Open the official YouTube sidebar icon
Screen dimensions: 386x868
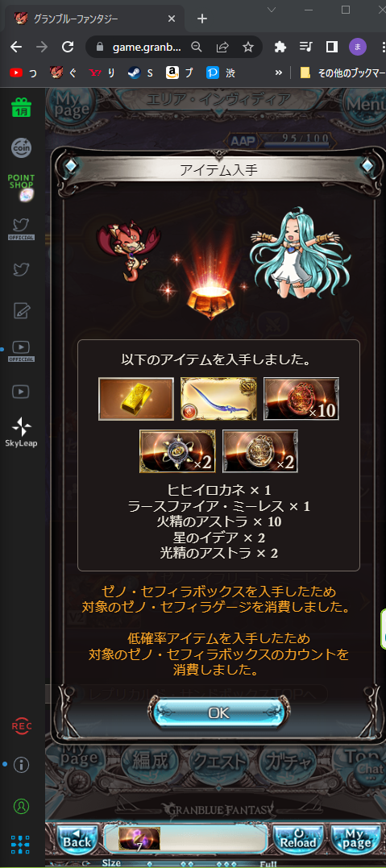[21, 351]
